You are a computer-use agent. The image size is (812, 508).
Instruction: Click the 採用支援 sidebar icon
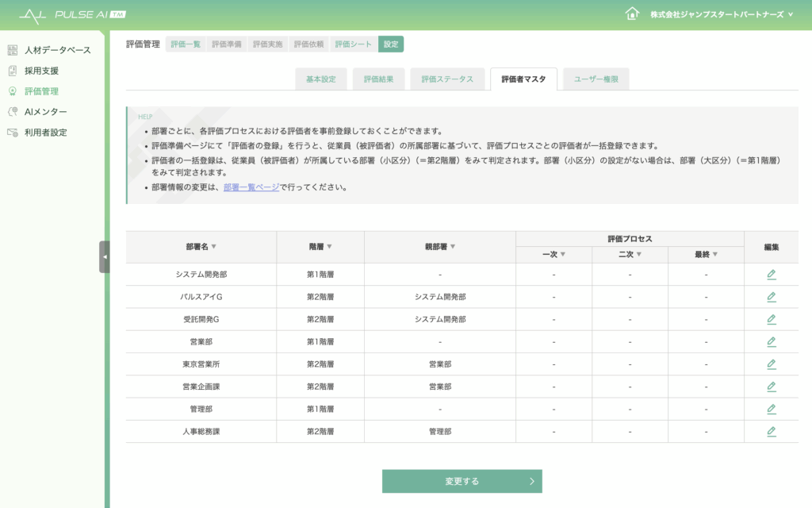pyautogui.click(x=13, y=71)
